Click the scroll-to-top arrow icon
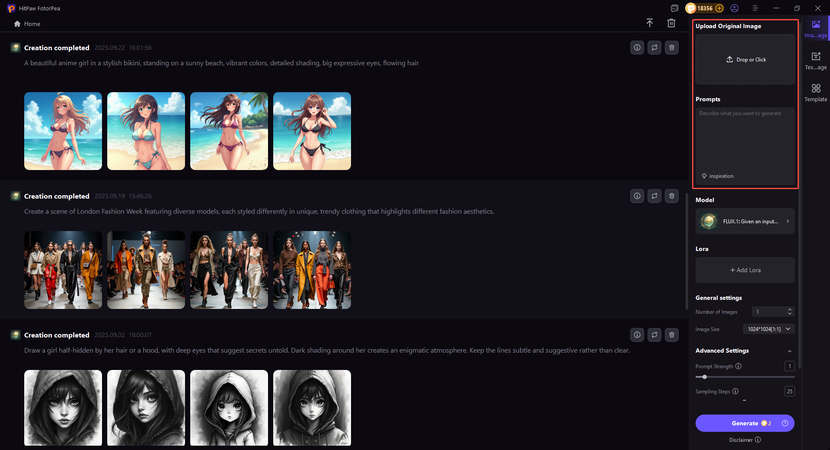Viewport: 830px width, 450px height. pos(649,23)
